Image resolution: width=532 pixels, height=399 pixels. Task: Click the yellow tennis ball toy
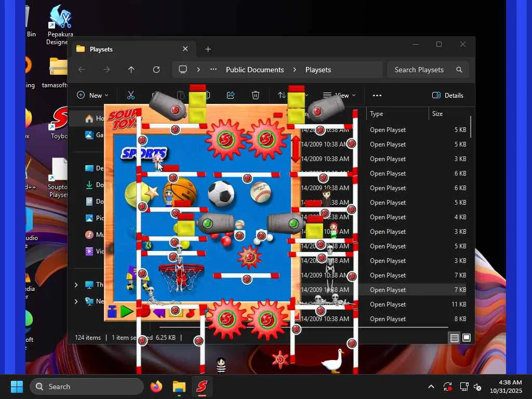tap(136, 195)
